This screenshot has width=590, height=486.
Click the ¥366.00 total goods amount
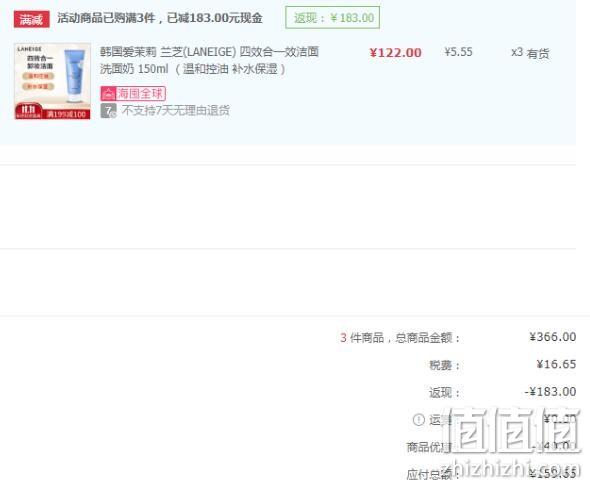(x=552, y=337)
